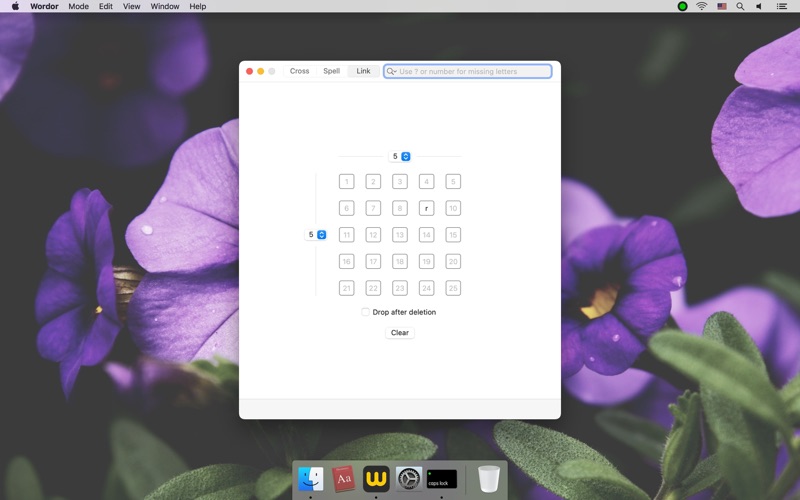Close the Wordor window
The image size is (800, 500).
coord(249,71)
